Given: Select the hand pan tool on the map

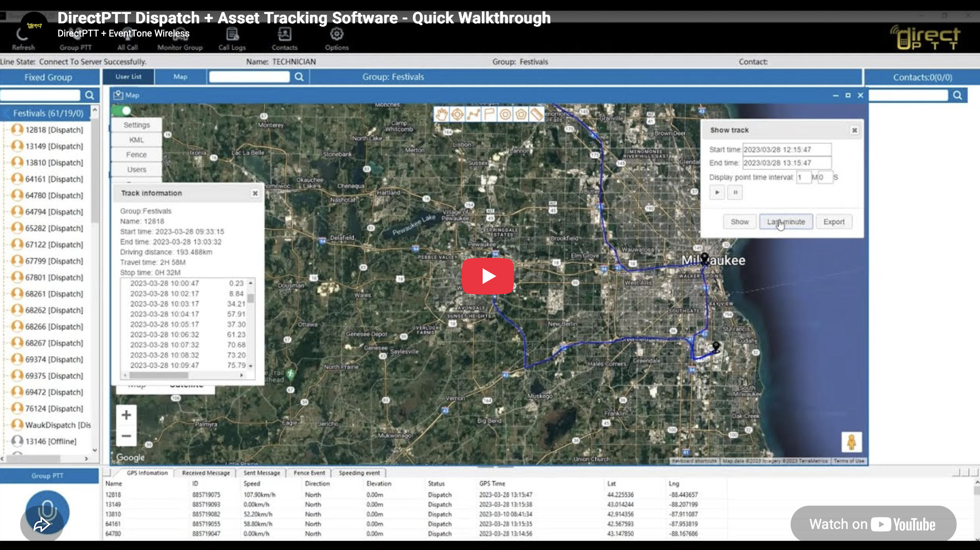Looking at the screenshot, I should [x=442, y=114].
